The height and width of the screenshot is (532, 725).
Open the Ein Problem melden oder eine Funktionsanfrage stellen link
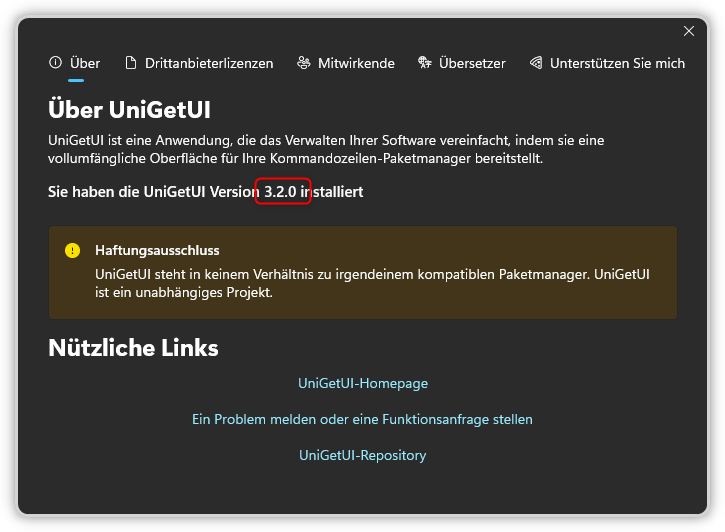362,420
